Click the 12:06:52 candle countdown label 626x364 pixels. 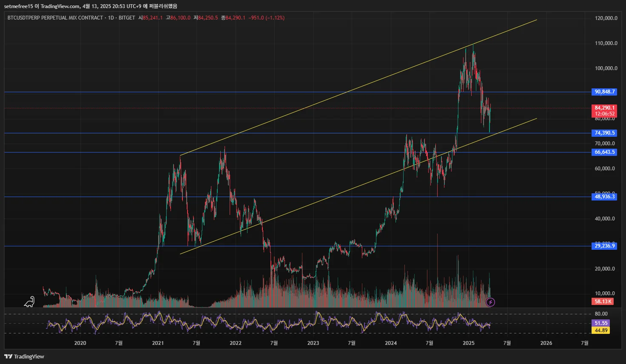click(604, 114)
